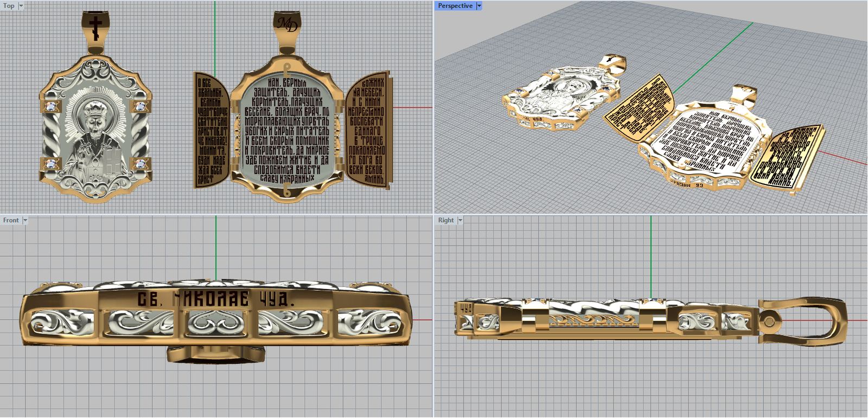Screen dimensions: 868x419
Task: Click the Top viewport title label
Action: coord(9,6)
